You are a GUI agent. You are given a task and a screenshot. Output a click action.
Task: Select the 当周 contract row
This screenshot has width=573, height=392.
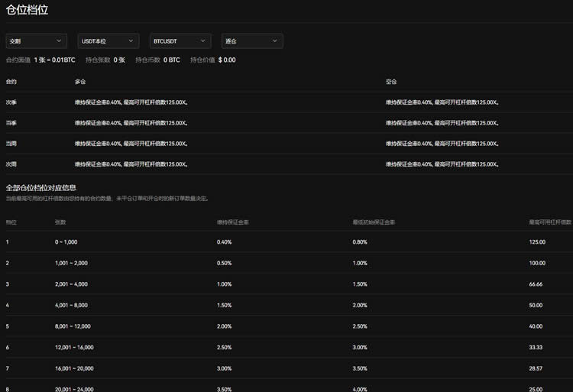click(11, 143)
